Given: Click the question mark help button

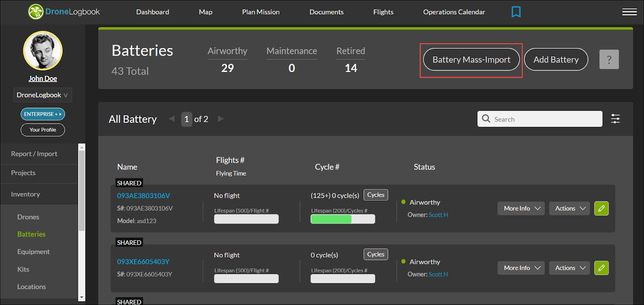Looking at the screenshot, I should click(609, 60).
